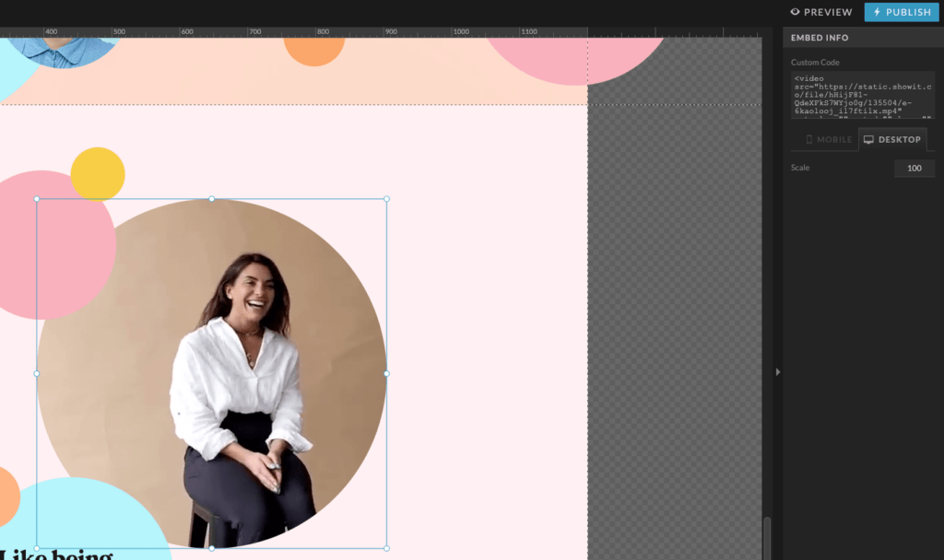944x560 pixels.
Task: Click the lightning icon on Publish
Action: coord(877,12)
